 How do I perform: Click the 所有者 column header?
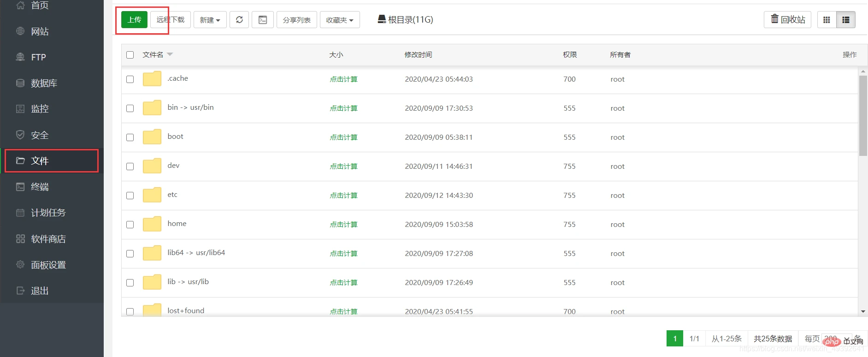(x=620, y=55)
